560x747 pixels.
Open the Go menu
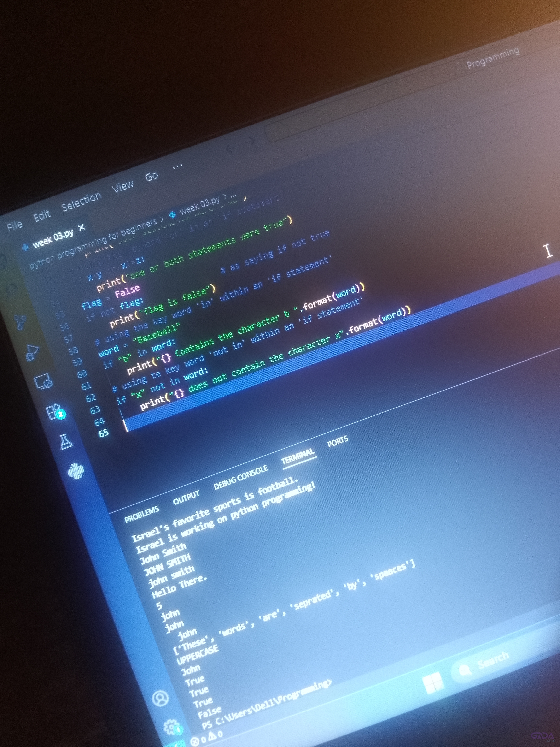tap(152, 176)
